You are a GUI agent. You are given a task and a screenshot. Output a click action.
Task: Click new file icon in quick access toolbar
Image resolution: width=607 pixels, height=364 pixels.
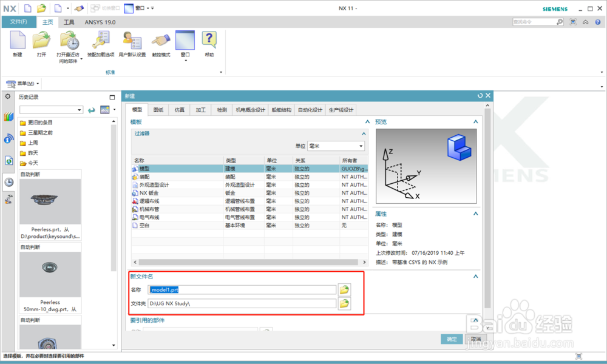[27, 8]
